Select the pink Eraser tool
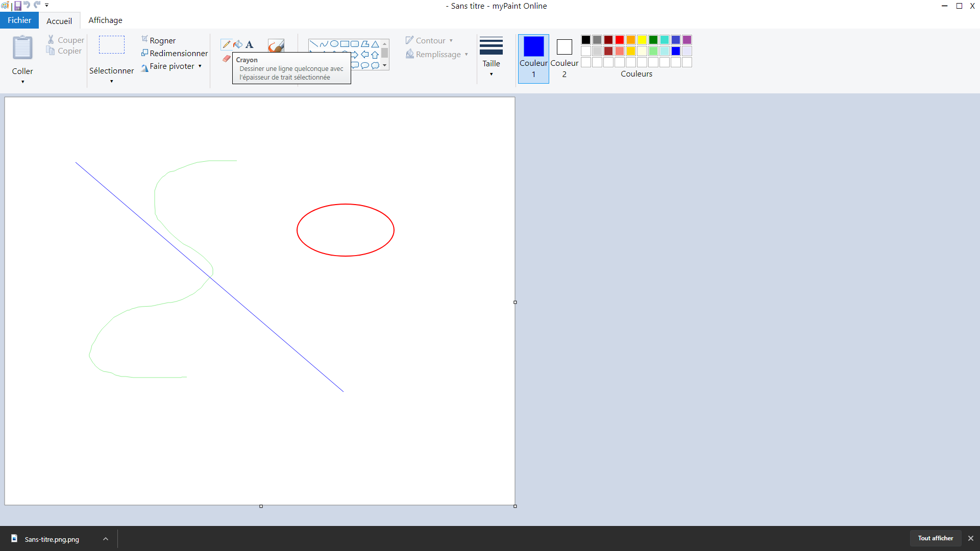The height and width of the screenshot is (551, 980). point(227,59)
